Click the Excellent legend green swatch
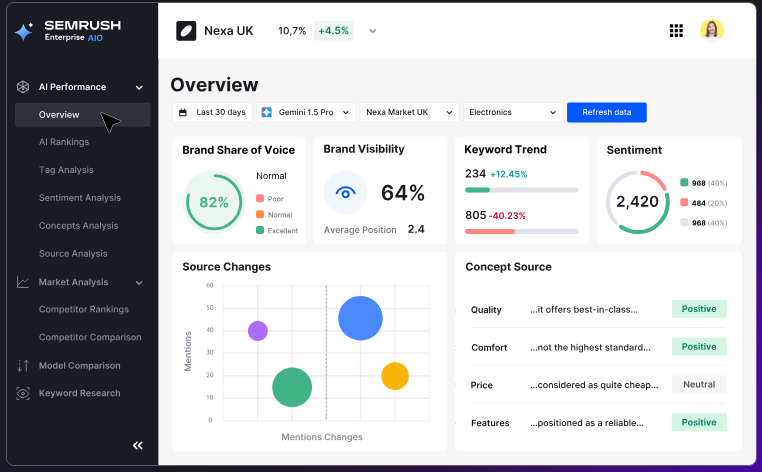762x472 pixels. (260, 230)
